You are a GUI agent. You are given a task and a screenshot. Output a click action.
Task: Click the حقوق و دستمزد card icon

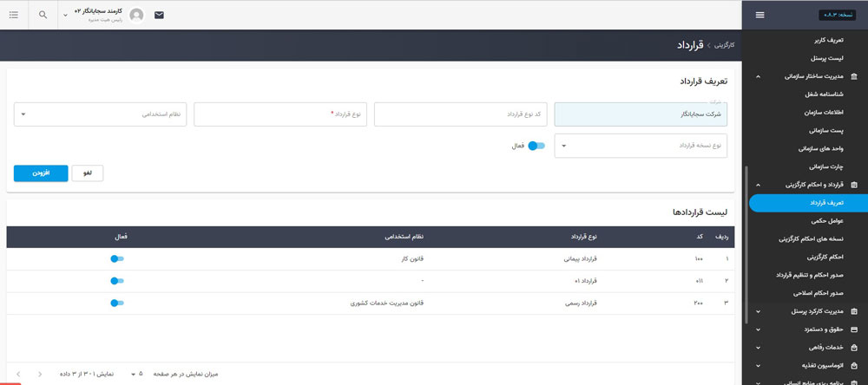click(x=854, y=330)
